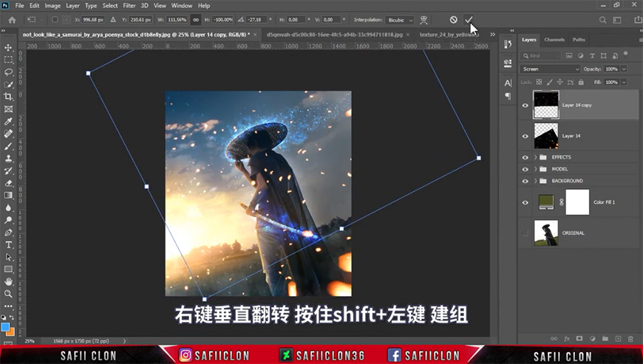Switch to the Channels tab

pos(554,40)
